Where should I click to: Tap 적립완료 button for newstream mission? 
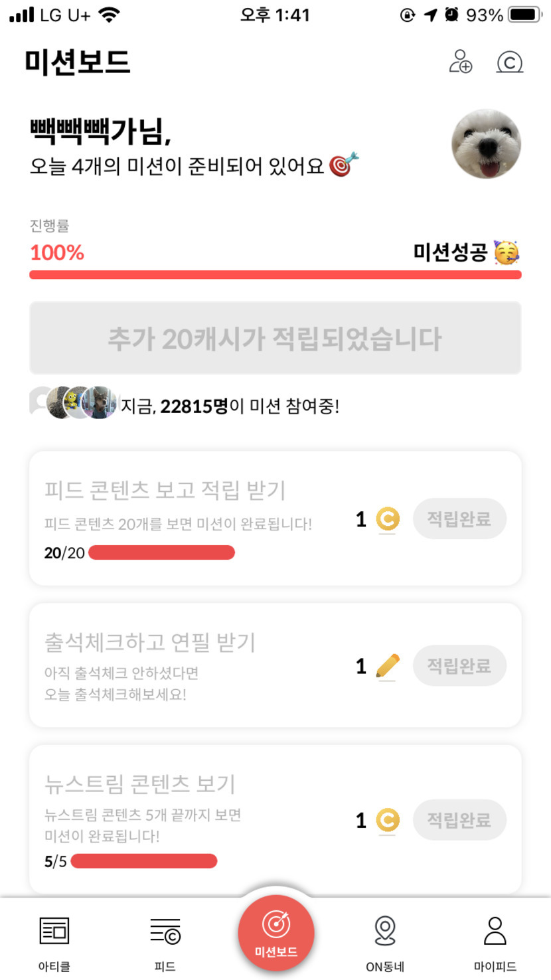(459, 820)
